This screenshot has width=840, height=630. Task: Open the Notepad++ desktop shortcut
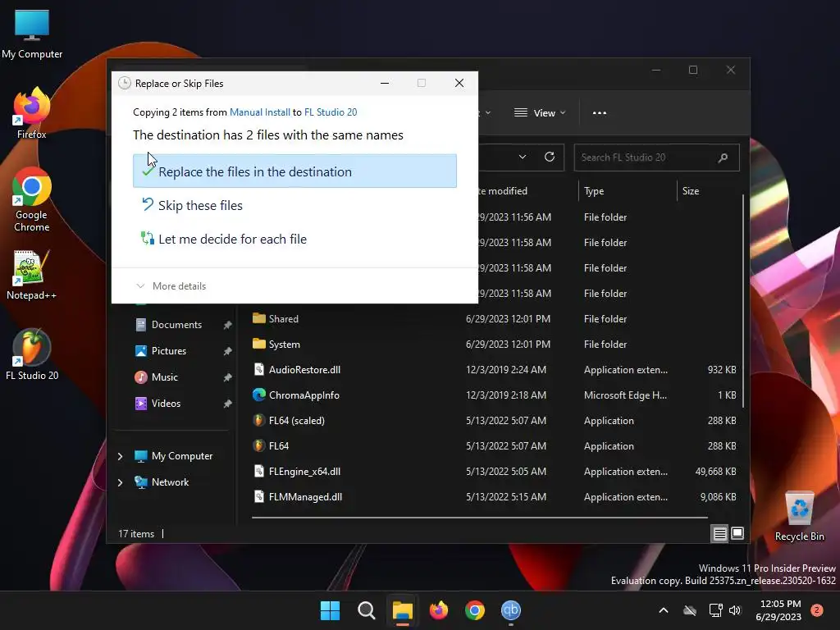(32, 275)
